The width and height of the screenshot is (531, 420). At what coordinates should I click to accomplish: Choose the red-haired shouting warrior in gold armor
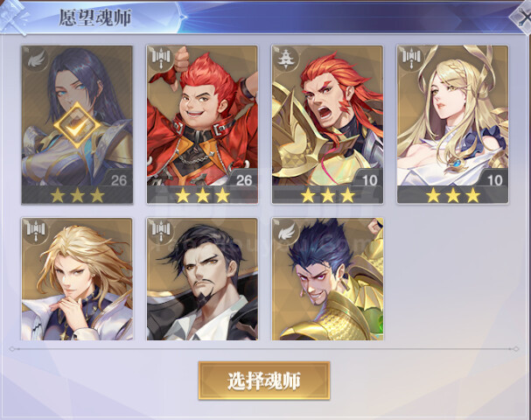pyautogui.click(x=327, y=124)
